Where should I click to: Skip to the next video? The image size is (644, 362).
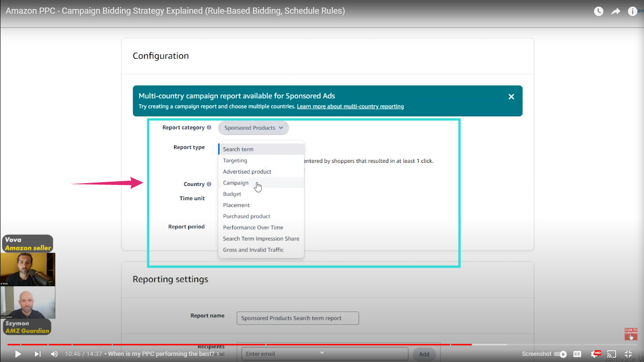[x=37, y=354]
